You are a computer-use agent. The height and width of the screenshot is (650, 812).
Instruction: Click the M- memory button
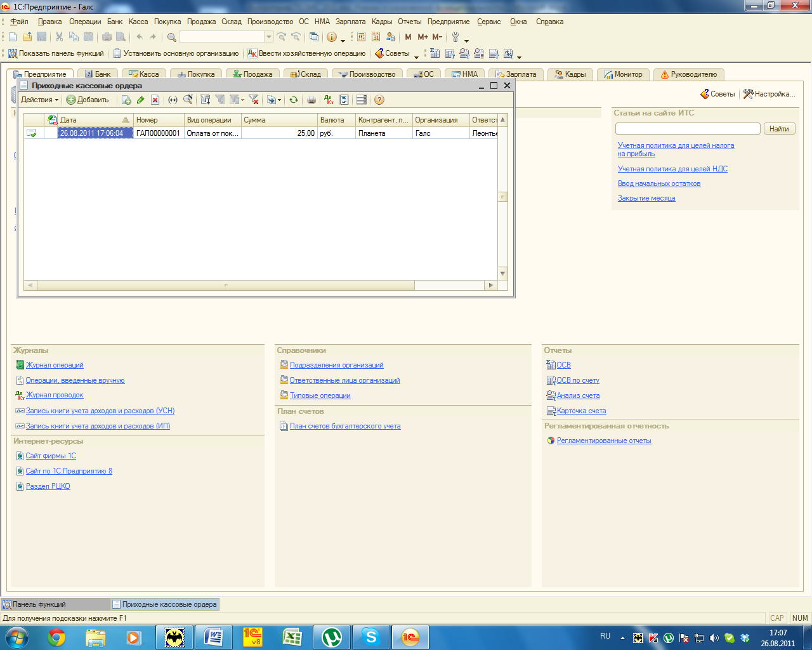pyautogui.click(x=437, y=37)
